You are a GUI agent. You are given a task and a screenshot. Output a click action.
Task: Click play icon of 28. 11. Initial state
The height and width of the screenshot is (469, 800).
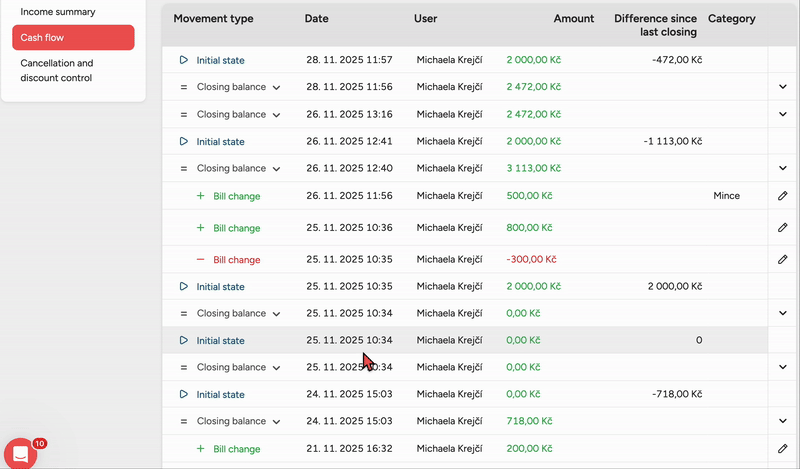pos(184,60)
